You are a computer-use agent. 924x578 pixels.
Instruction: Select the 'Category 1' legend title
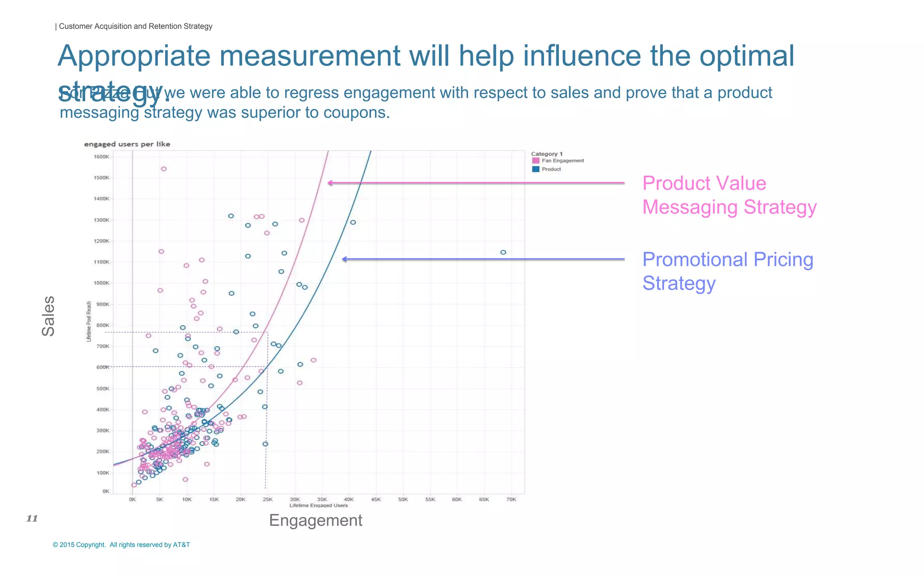click(547, 154)
